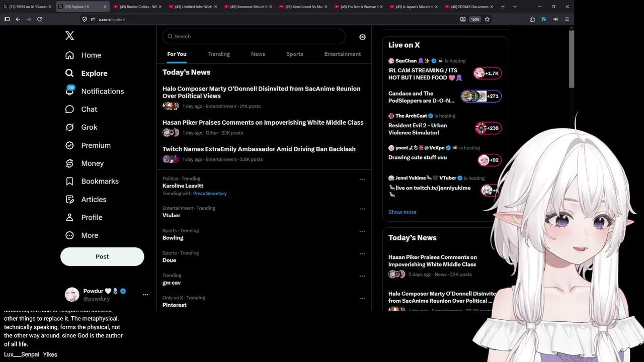Switch to the Trending tab
Viewport: 644px width, 362px height.
tap(218, 54)
